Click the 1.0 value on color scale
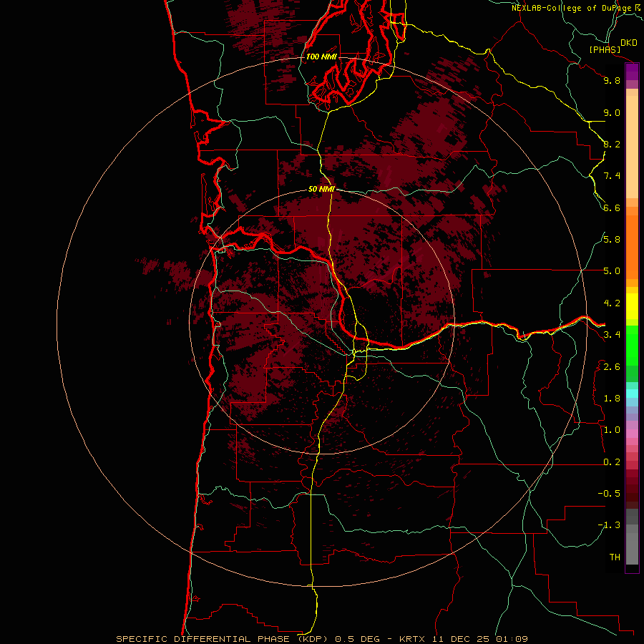 tap(612, 430)
